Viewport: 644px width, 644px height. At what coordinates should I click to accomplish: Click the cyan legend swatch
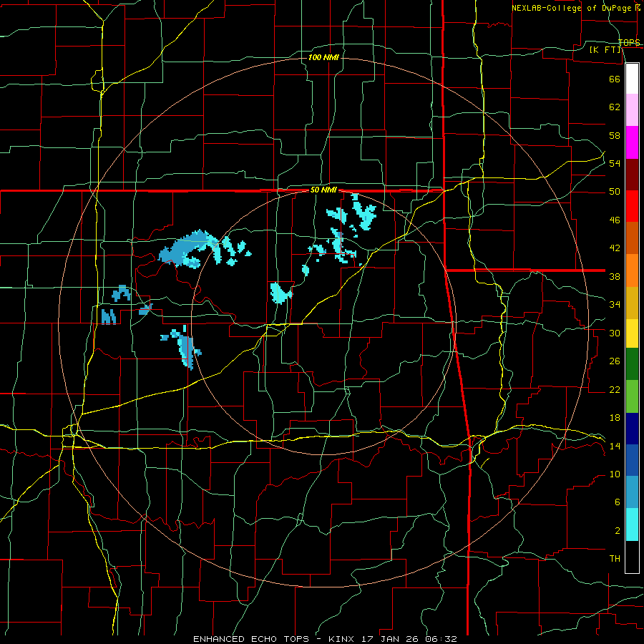tap(632, 525)
